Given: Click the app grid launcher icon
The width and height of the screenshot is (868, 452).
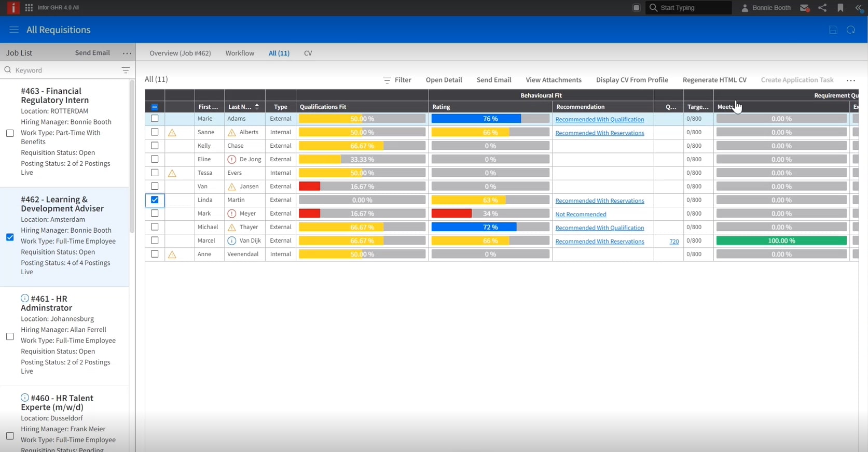Looking at the screenshot, I should tap(29, 8).
